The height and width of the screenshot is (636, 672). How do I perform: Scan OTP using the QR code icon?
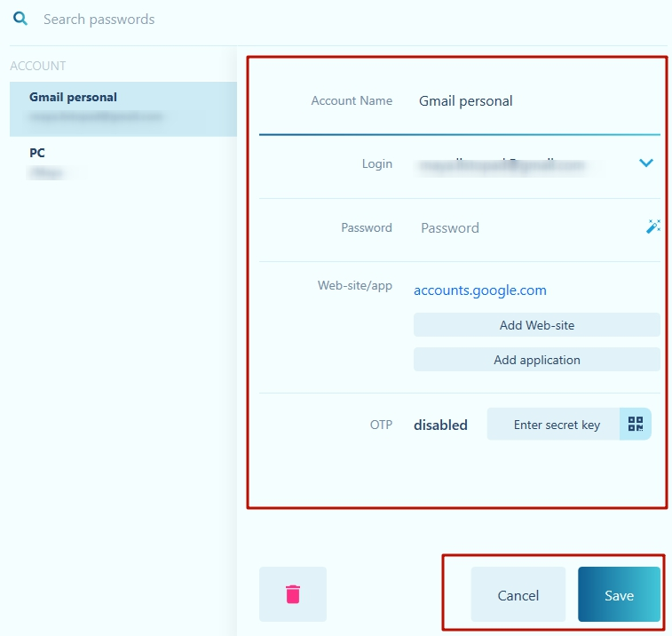click(x=636, y=425)
